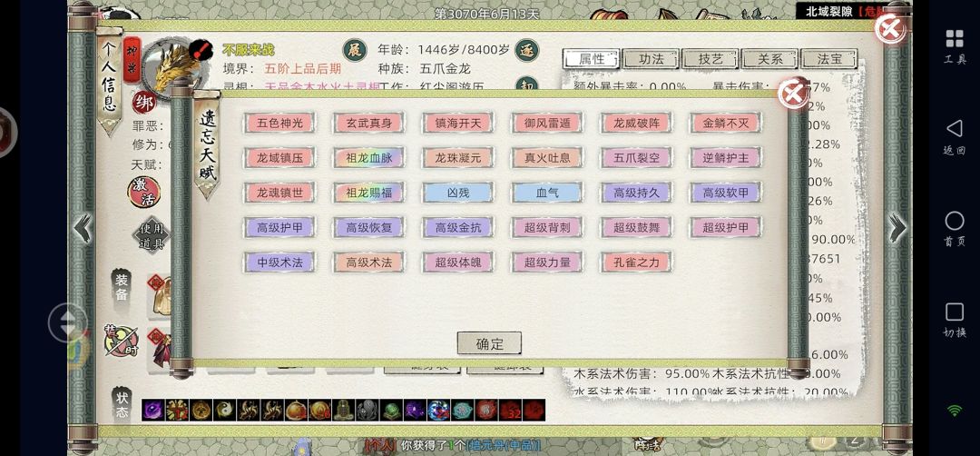
Task: Click the 禁时 crossed icon
Action: coord(122,342)
